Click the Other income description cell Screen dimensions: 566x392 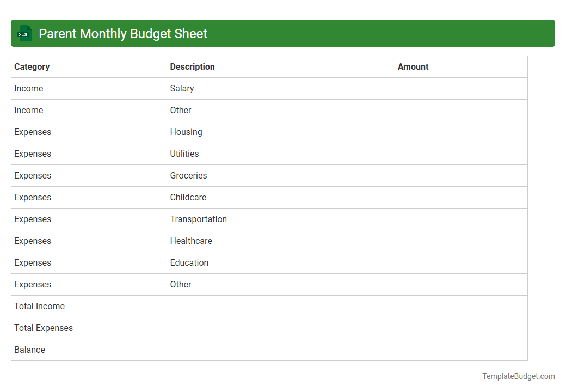coord(181,110)
